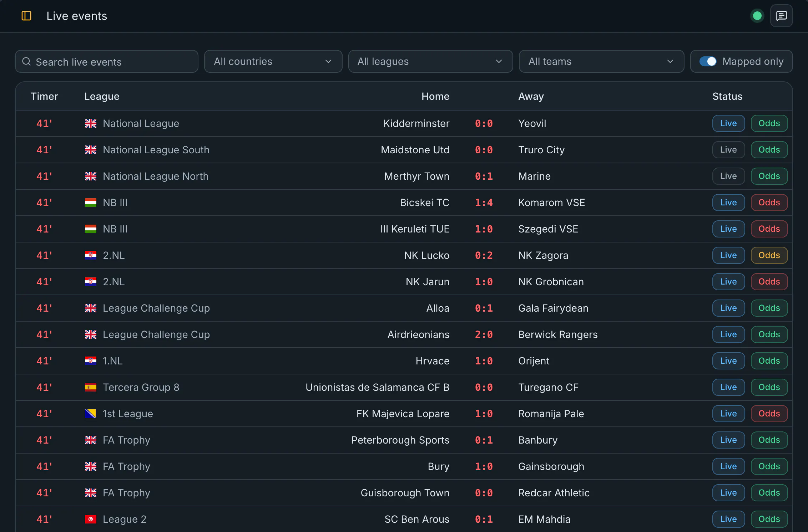The width and height of the screenshot is (808, 532).
Task: Click the Timer column header
Action: (44, 96)
